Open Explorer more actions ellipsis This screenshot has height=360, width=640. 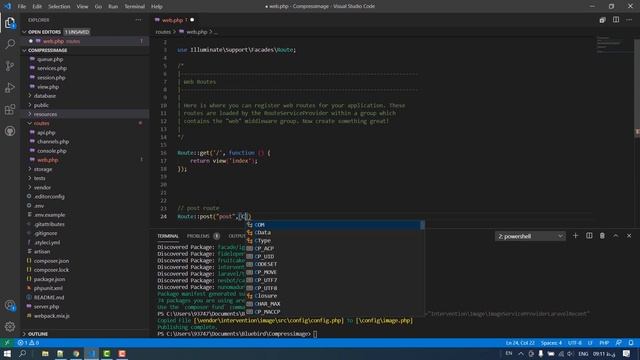139,20
